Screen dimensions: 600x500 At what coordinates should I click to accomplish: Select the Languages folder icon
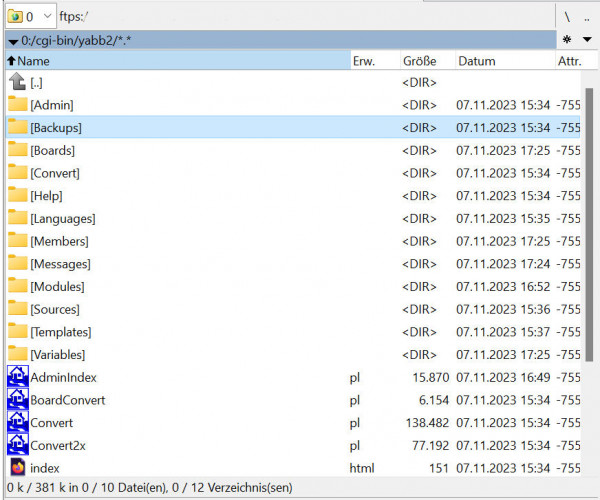pos(18,217)
